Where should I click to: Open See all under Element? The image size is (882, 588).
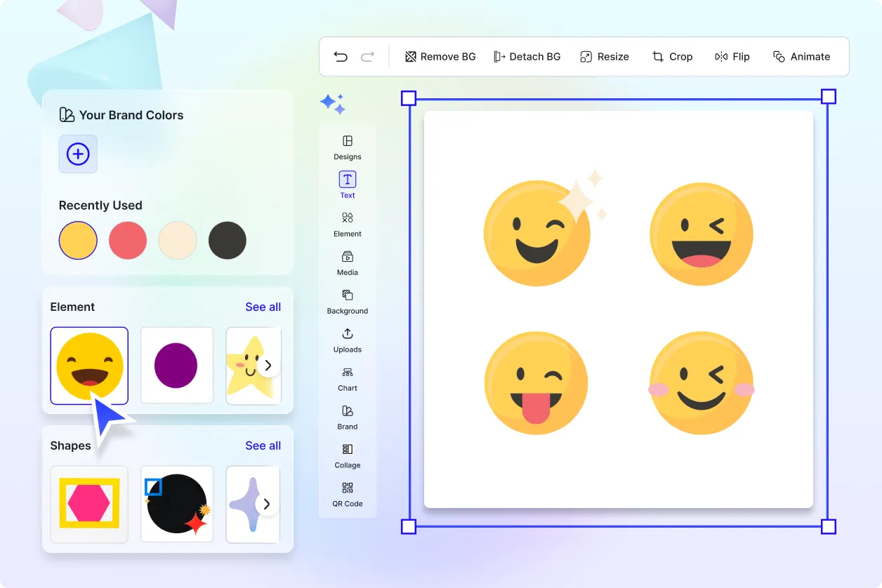[263, 307]
